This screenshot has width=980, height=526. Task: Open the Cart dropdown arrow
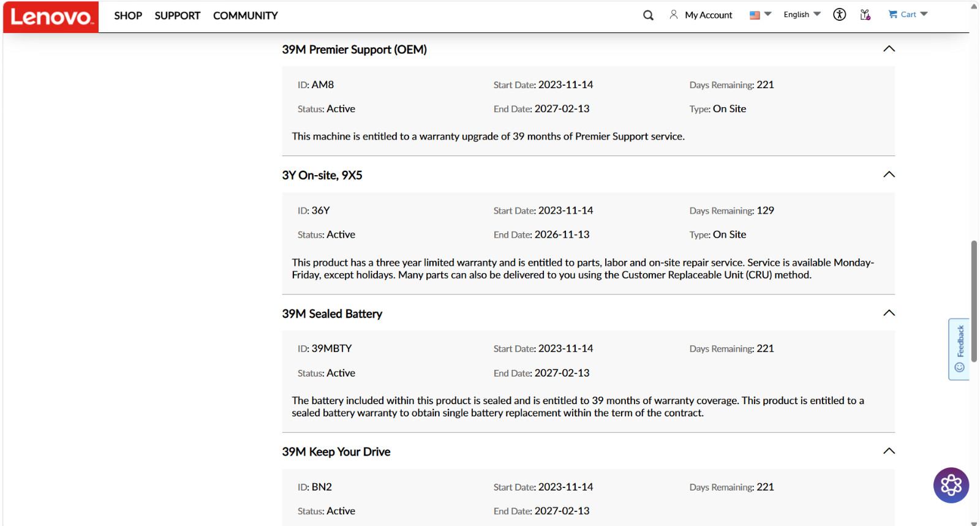[924, 14]
